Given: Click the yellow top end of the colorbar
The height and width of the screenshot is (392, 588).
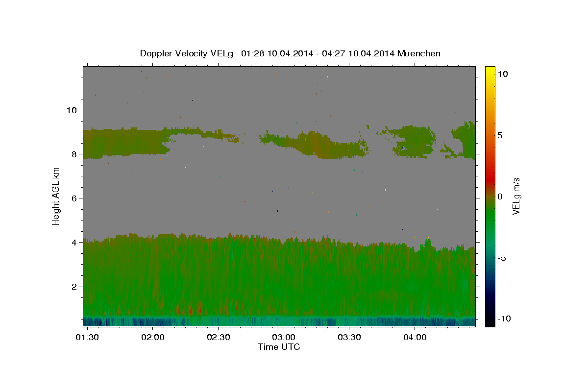Looking at the screenshot, I should point(490,71).
